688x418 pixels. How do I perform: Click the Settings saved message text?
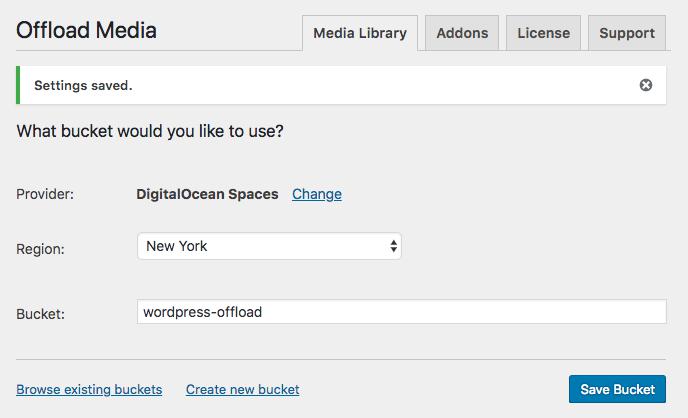[x=83, y=86]
